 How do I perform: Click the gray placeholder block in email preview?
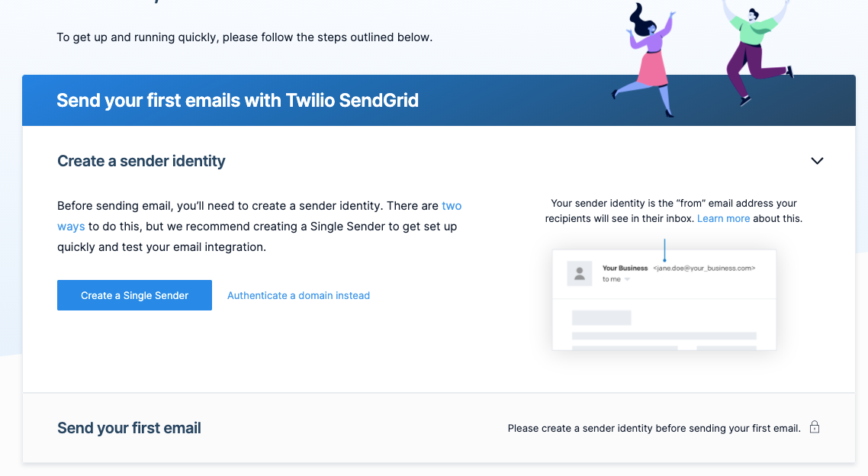(601, 317)
